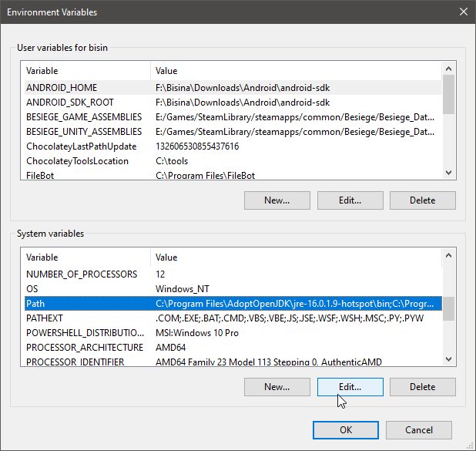Click down arrow of System variables scrollbar
This screenshot has height=451, width=476.
[x=448, y=359]
